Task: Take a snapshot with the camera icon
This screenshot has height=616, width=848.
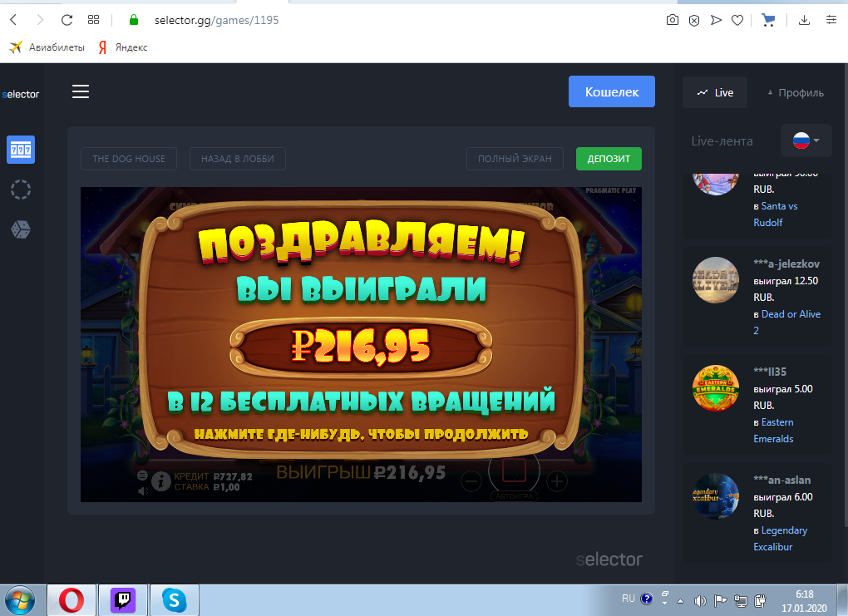Action: point(673,20)
